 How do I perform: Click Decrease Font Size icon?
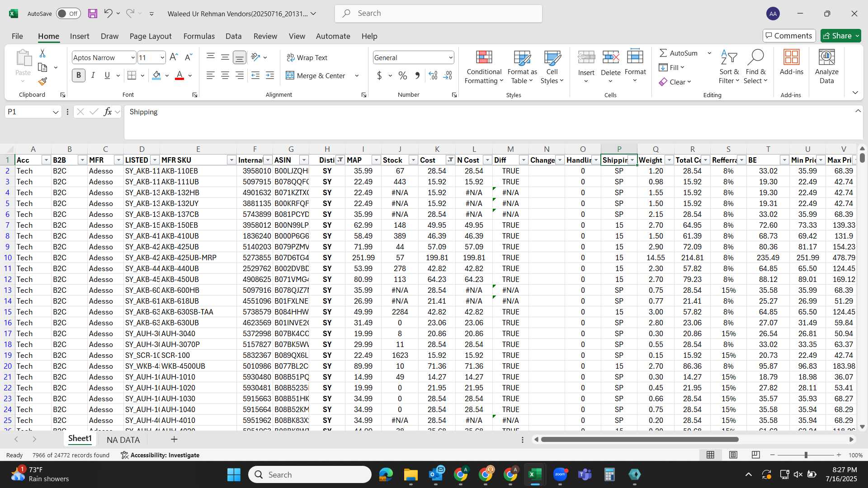pyautogui.click(x=189, y=57)
